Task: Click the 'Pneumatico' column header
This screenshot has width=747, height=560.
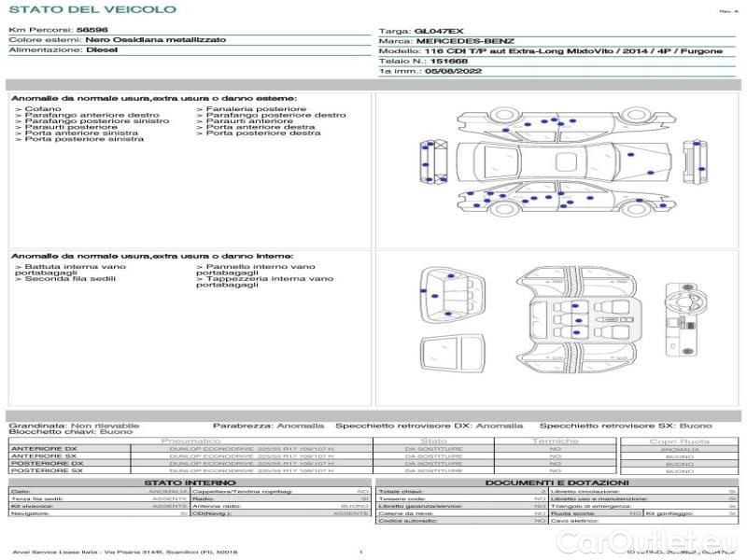Action: [x=190, y=441]
